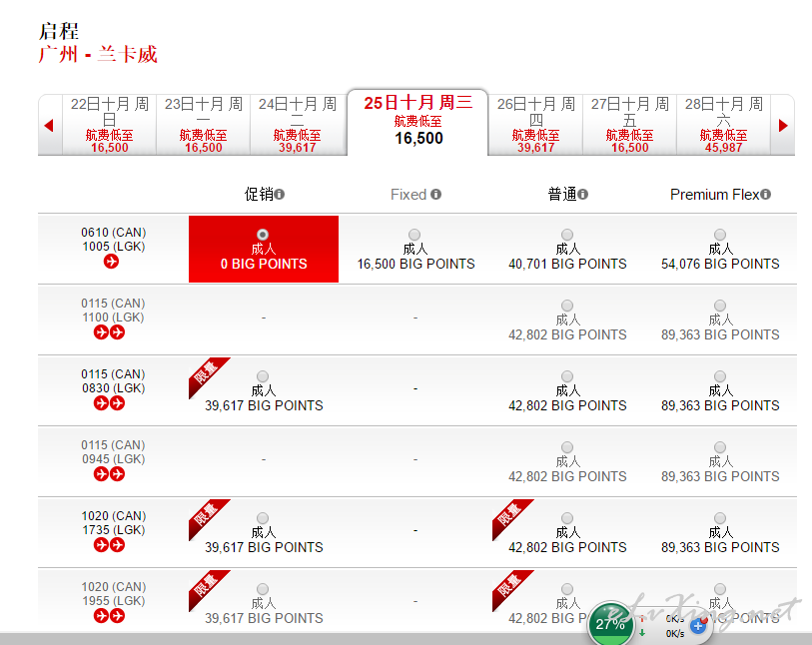Click the 1100 (LGK) arrival time

(114, 318)
